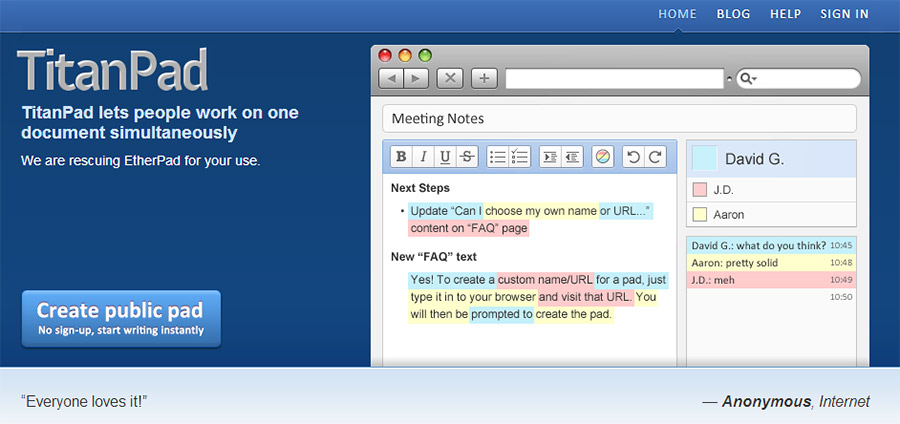Click the chat message "J.D.: meh"
This screenshot has height=424, width=900.
click(x=712, y=280)
